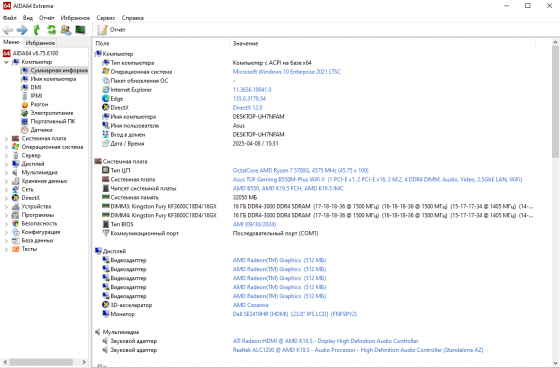Open the Realtek ALC1200 audio link
The image size is (560, 368).
(358, 350)
